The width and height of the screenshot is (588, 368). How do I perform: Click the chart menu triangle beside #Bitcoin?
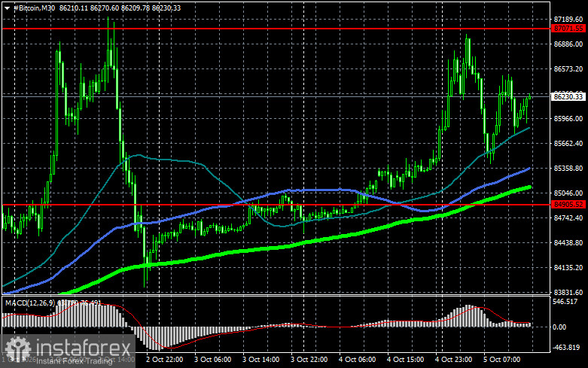point(7,8)
